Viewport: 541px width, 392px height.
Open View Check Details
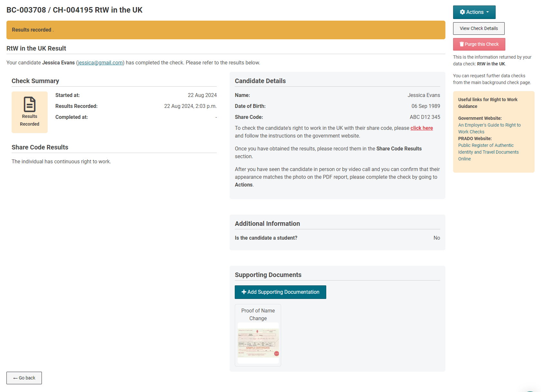(479, 29)
